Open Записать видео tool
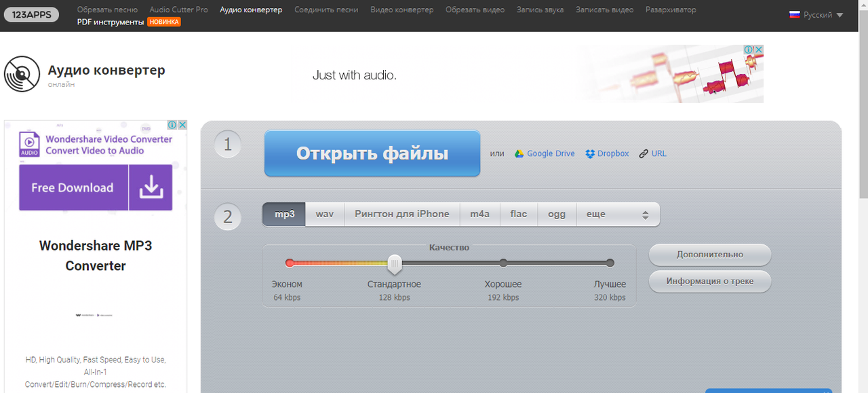The image size is (868, 393). [605, 10]
